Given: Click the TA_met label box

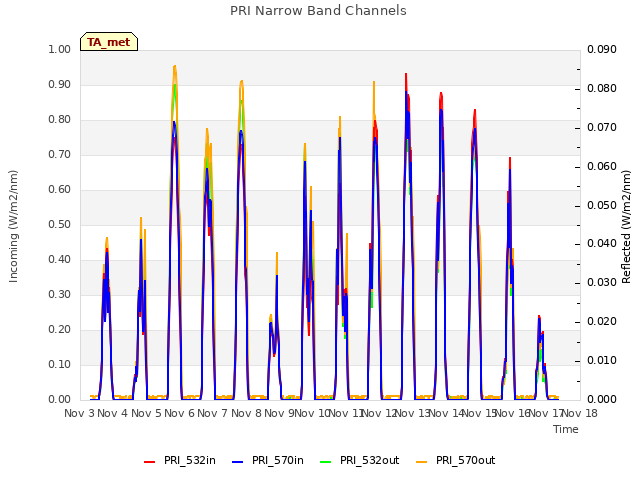Looking at the screenshot, I should 109,42.
